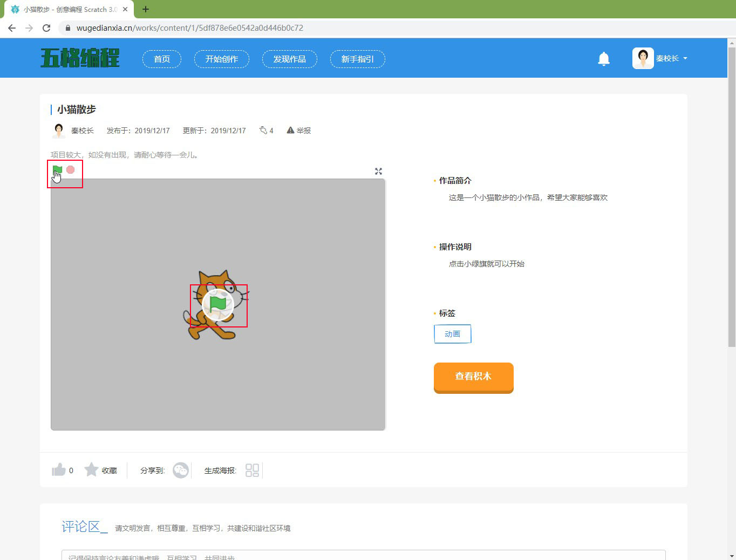Close the 小猫散步 browser tab
Image resolution: width=736 pixels, height=560 pixels.
click(x=125, y=9)
